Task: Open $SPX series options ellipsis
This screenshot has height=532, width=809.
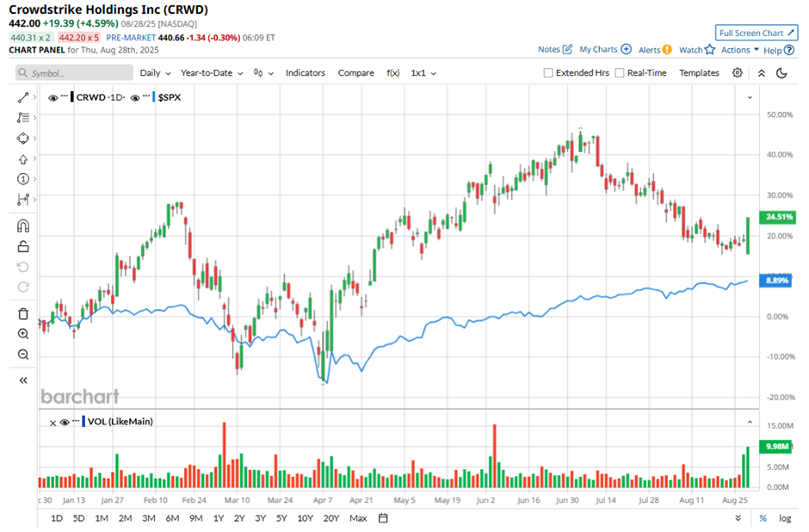Action: click(x=146, y=96)
